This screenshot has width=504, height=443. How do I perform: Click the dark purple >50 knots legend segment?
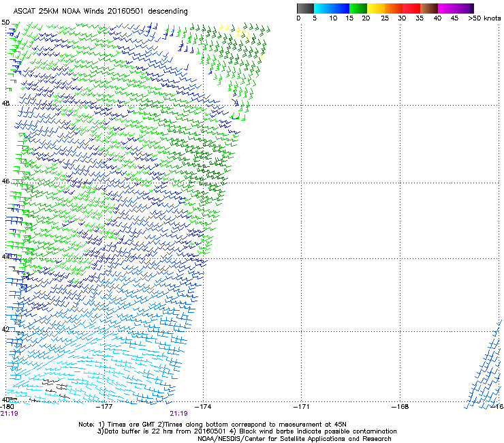[472, 8]
